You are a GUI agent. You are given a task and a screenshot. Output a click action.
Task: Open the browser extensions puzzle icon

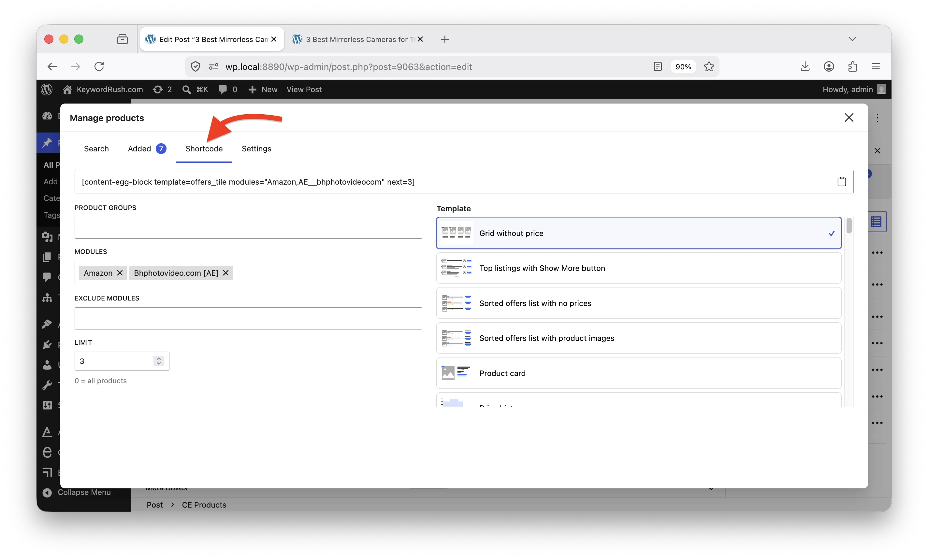click(x=852, y=67)
